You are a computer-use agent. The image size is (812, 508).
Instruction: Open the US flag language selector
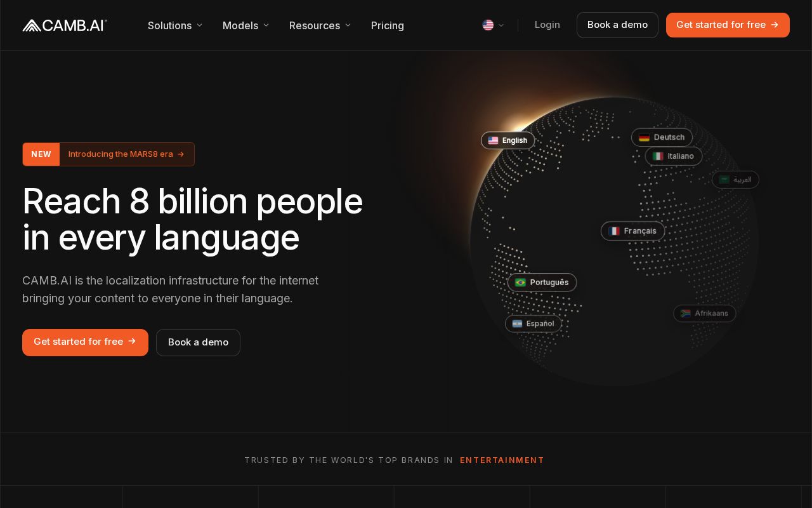[x=494, y=25]
